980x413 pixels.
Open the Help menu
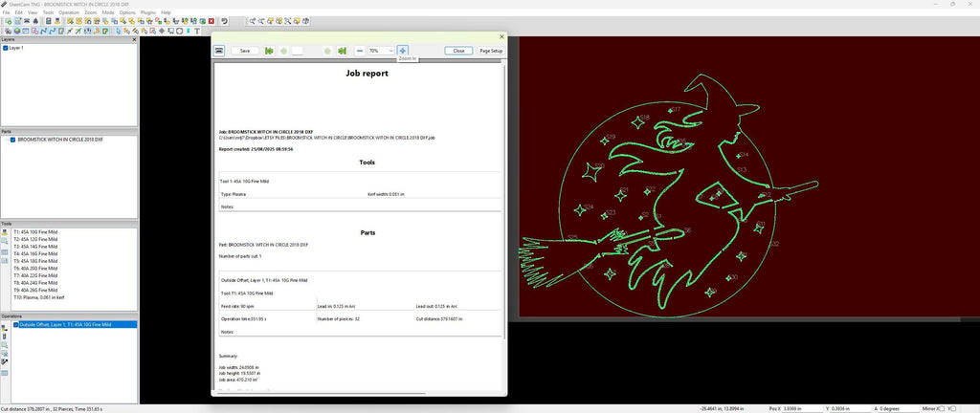point(166,12)
